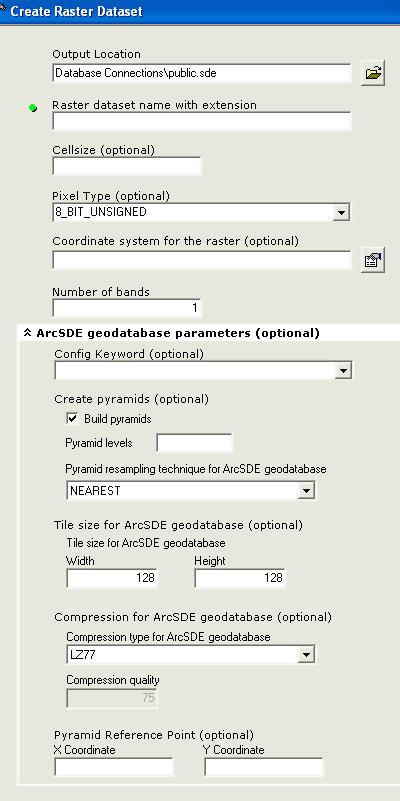Open the Config Keyword dropdown
400x801 pixels.
click(343, 370)
